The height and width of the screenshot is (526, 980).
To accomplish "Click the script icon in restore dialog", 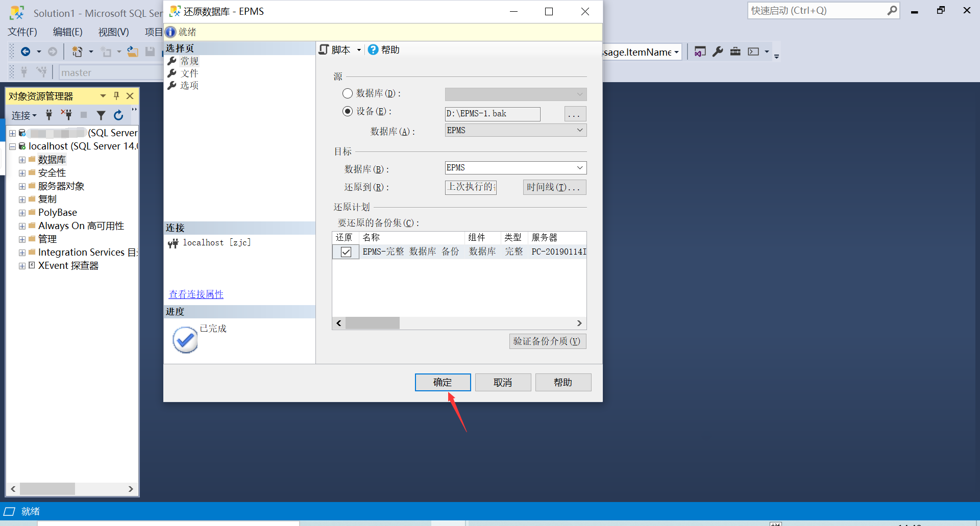I will (324, 49).
